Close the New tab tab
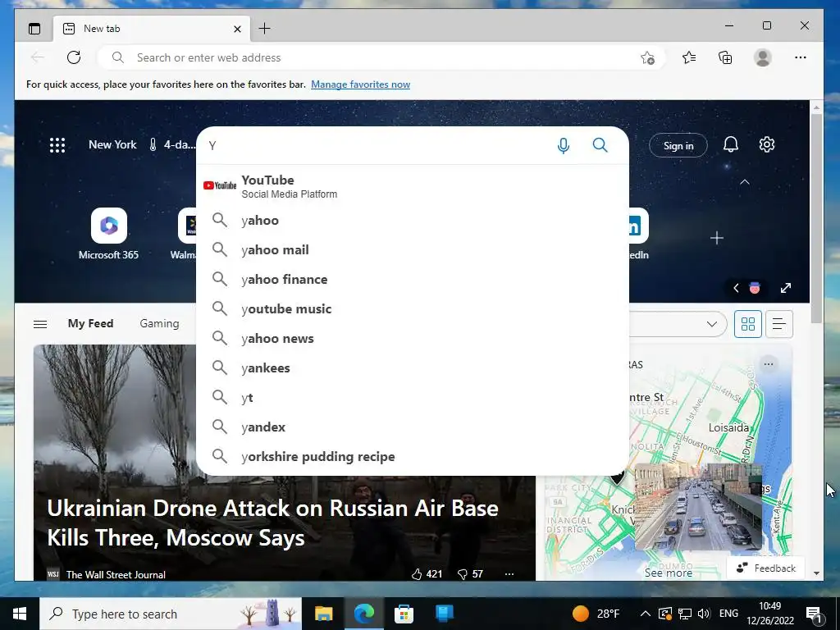840x630 pixels. pos(237,29)
